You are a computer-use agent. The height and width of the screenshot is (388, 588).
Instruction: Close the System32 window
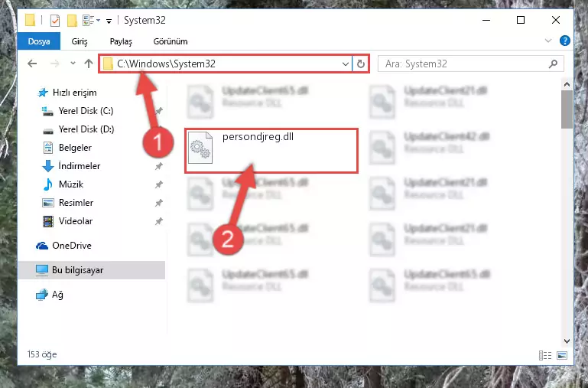coord(556,20)
